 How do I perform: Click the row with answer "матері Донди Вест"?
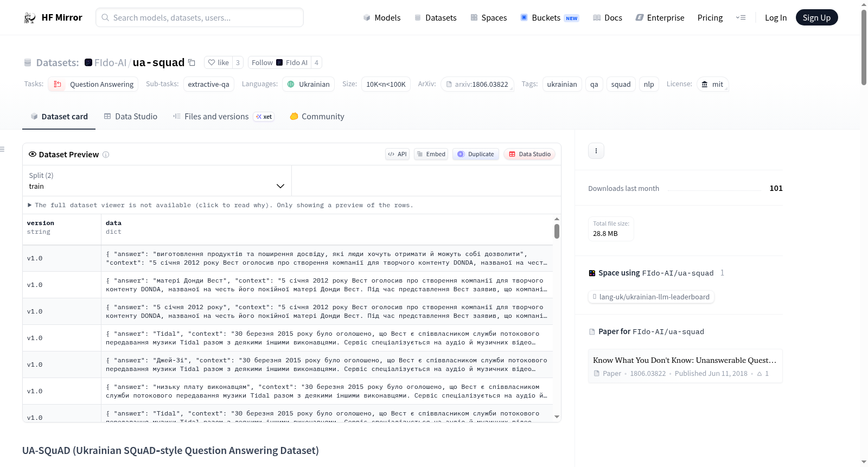coord(288,285)
